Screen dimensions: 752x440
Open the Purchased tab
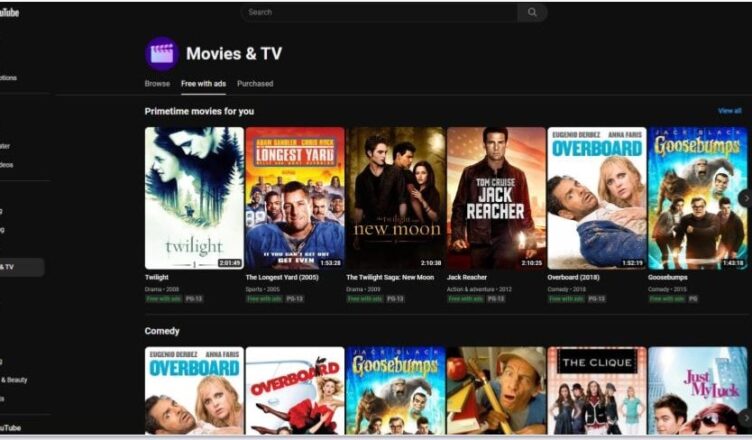coord(255,83)
